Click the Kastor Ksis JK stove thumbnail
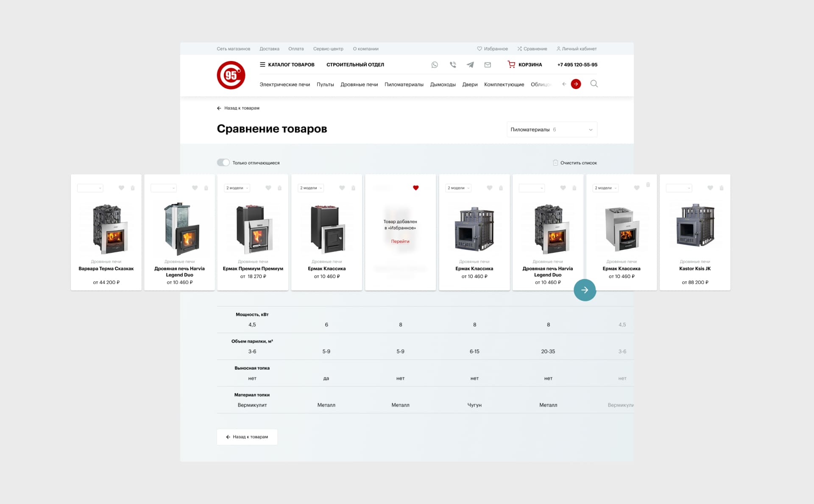The height and width of the screenshot is (504, 814). click(x=695, y=226)
